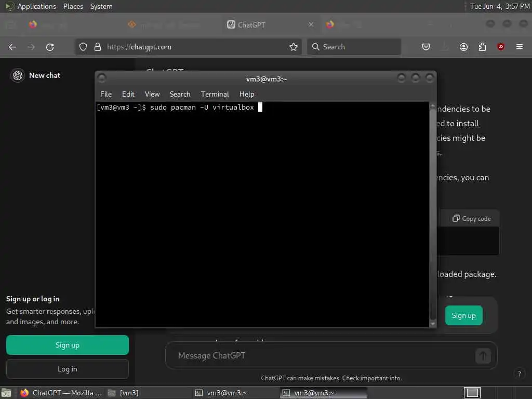Click the terminal window menu button in the title bar
532x399 pixels.
(102, 78)
